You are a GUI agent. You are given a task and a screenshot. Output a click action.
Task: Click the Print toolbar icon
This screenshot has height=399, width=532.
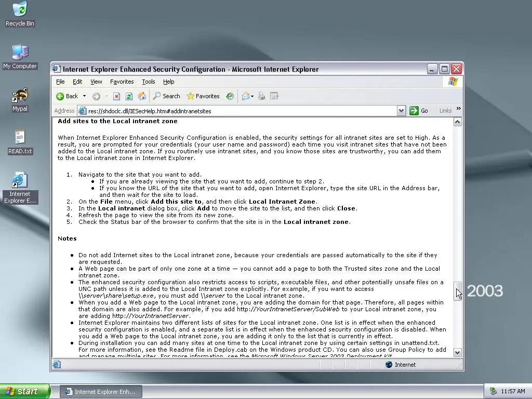point(261,96)
